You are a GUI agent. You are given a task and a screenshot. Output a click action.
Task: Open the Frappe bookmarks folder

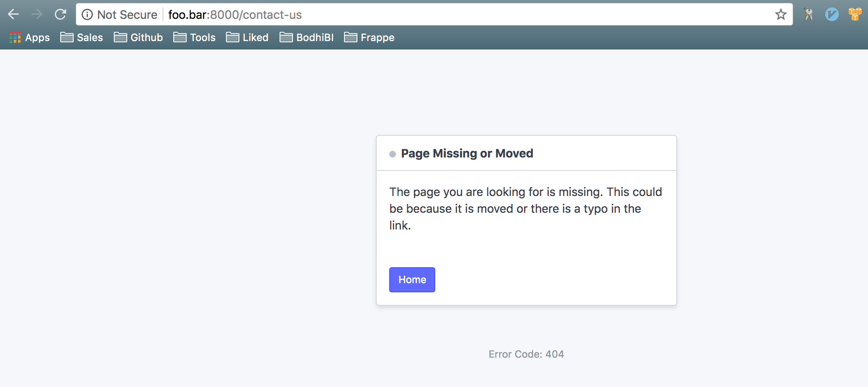click(x=369, y=38)
